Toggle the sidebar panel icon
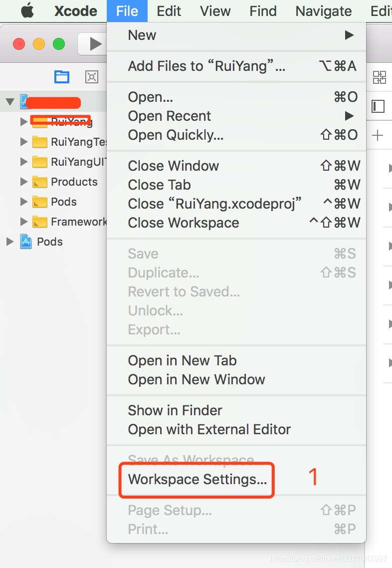 click(x=378, y=106)
